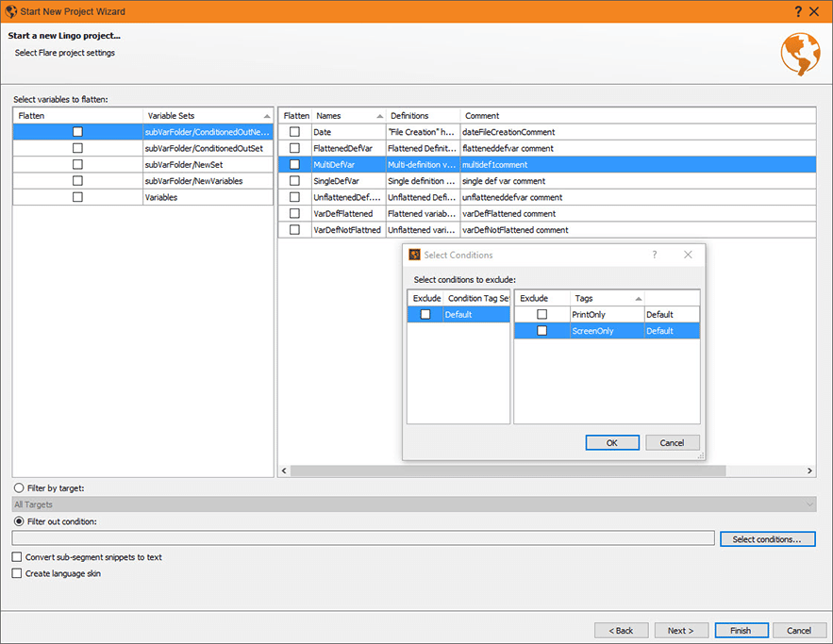Image resolution: width=833 pixels, height=644 pixels.
Task: Check Exclude for the ScreenOnly tag
Action: [x=541, y=331]
